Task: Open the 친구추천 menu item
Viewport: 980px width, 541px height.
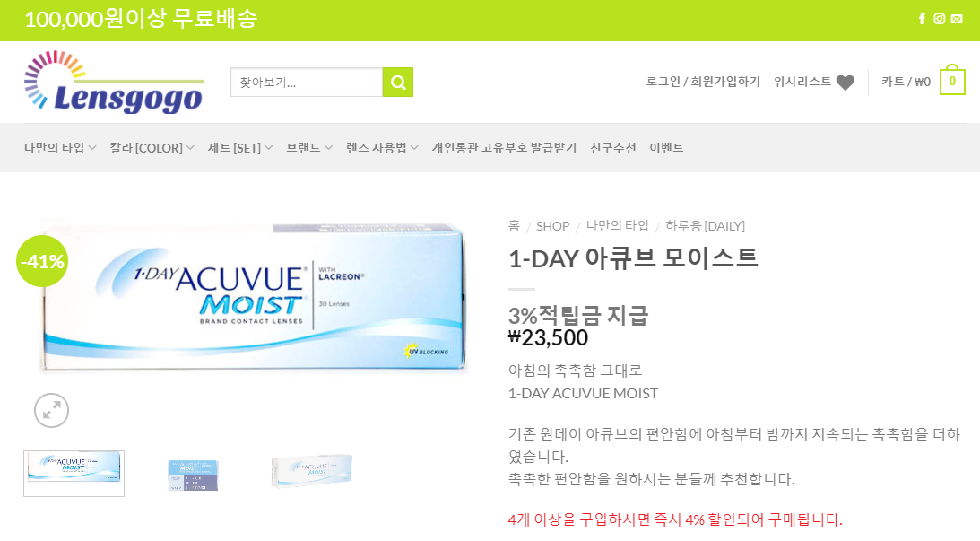Action: point(613,148)
